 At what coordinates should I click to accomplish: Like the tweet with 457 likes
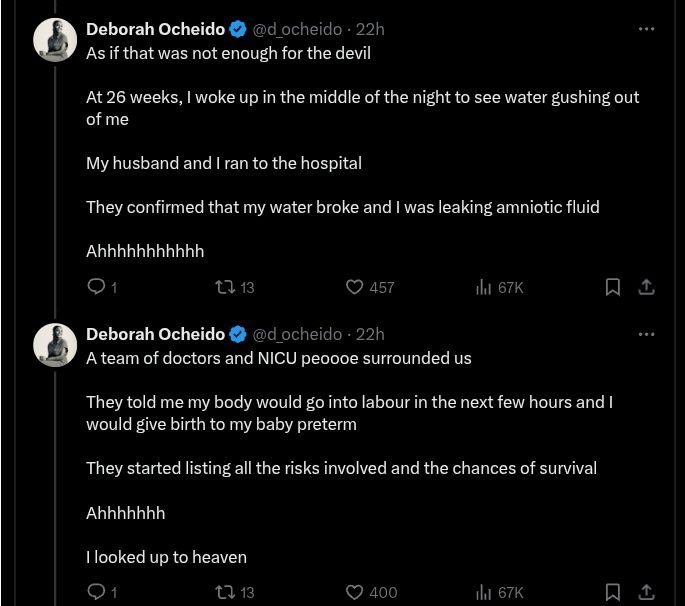point(354,287)
